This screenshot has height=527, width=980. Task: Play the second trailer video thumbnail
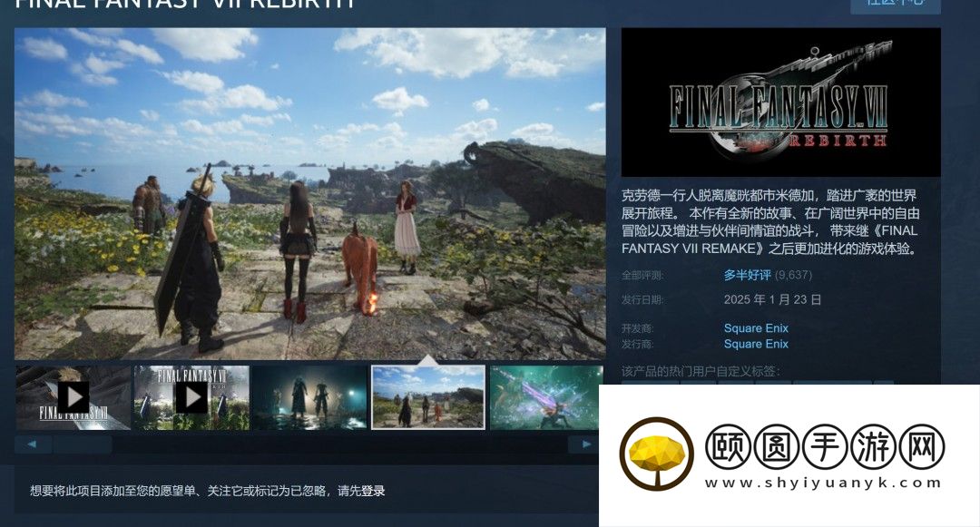click(x=191, y=398)
